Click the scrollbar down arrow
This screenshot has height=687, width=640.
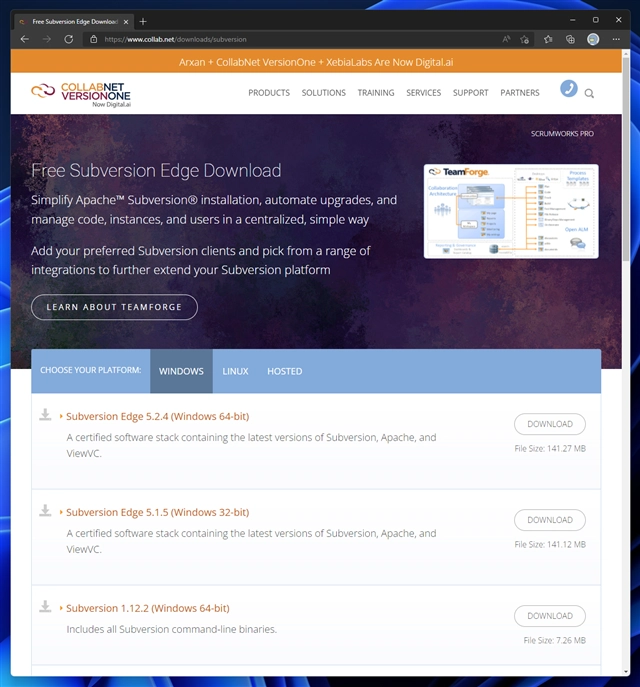click(x=626, y=672)
